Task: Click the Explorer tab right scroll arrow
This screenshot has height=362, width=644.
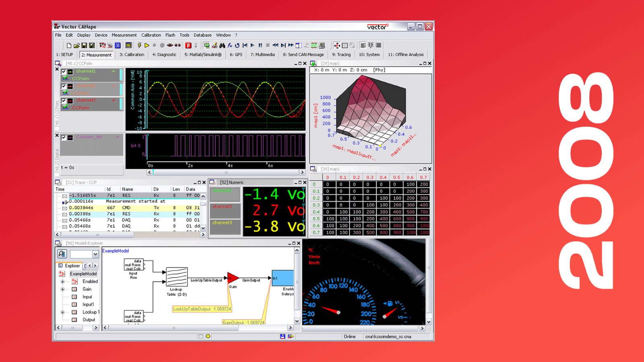Action: 95,266
